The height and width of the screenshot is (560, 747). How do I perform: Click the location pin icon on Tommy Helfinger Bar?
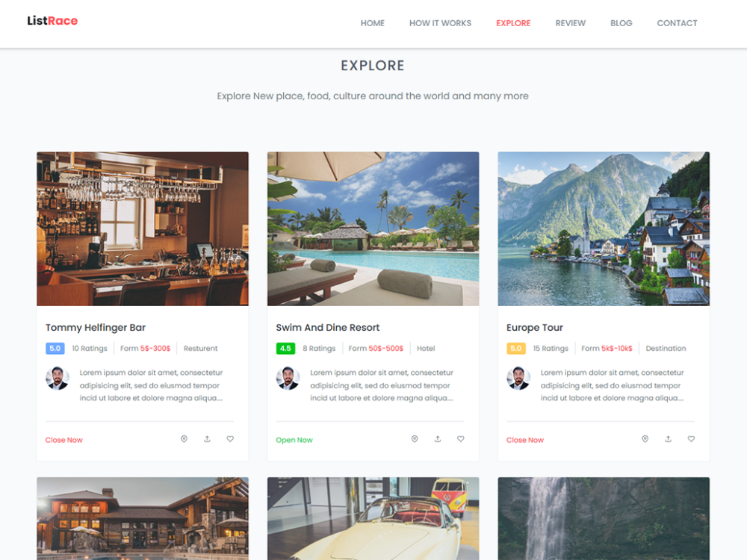[184, 439]
